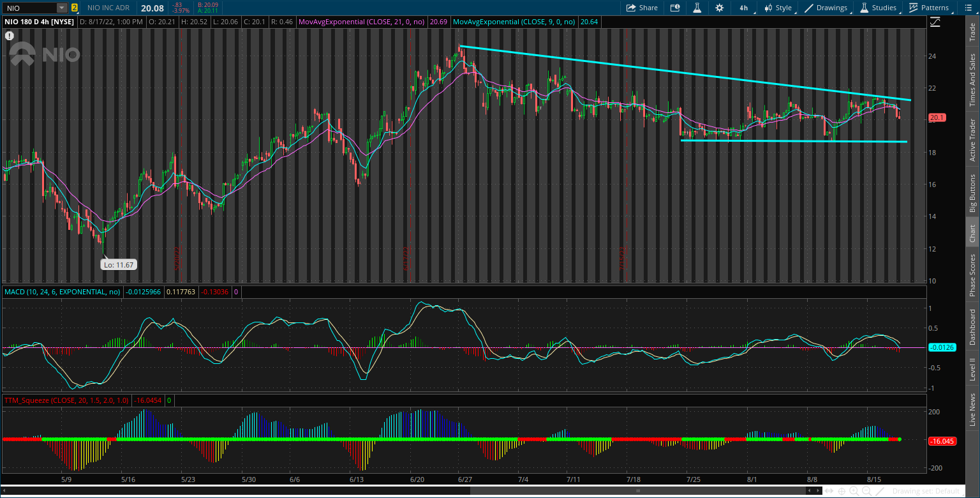Click the MovAvgExponential 21 study label
This screenshot has width=980, height=498.
[362, 22]
